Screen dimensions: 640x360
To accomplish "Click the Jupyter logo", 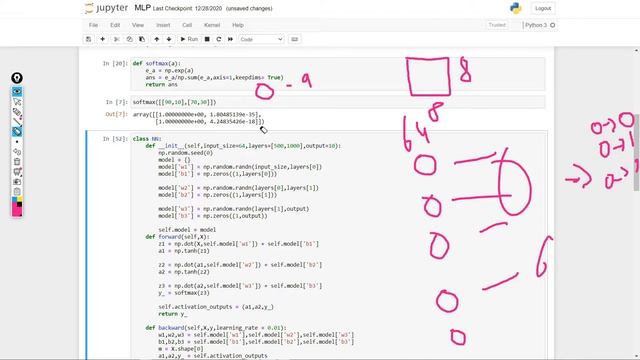I will [106, 8].
